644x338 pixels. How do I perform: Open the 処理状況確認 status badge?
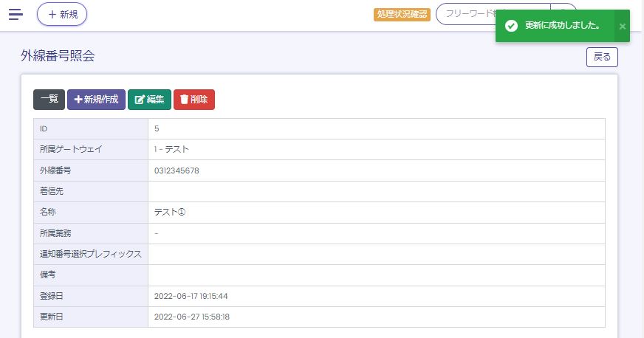tap(402, 14)
